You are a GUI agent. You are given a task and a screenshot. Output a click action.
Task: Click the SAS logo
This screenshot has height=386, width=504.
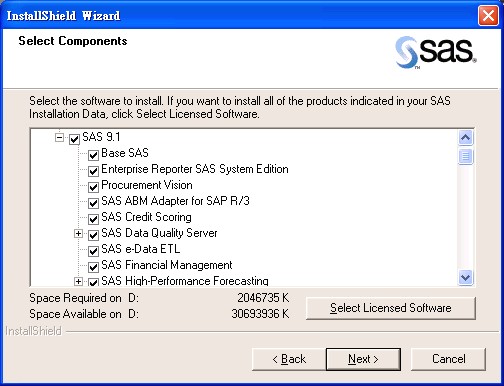click(x=436, y=52)
